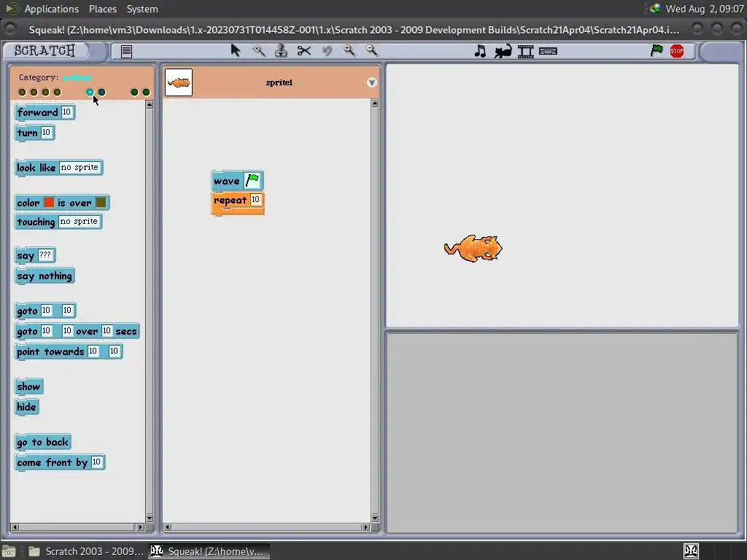Click the script area scroll down arrow
The width and height of the screenshot is (747, 560).
(x=375, y=518)
